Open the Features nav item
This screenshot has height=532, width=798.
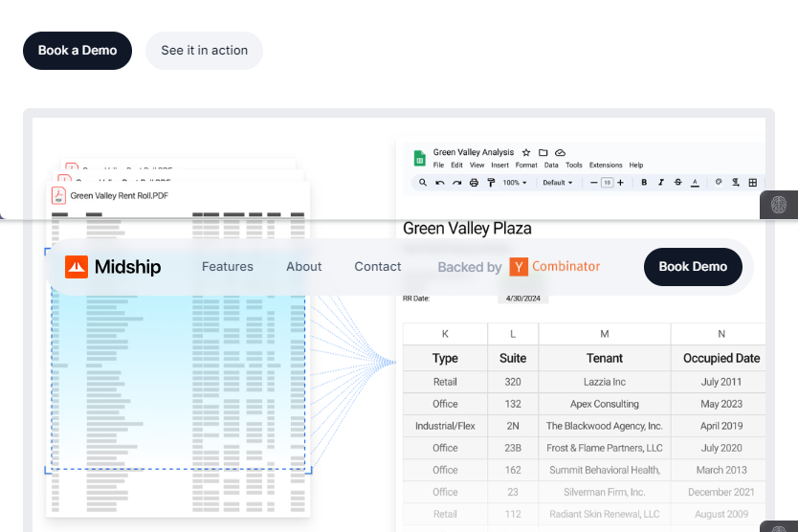point(228,267)
